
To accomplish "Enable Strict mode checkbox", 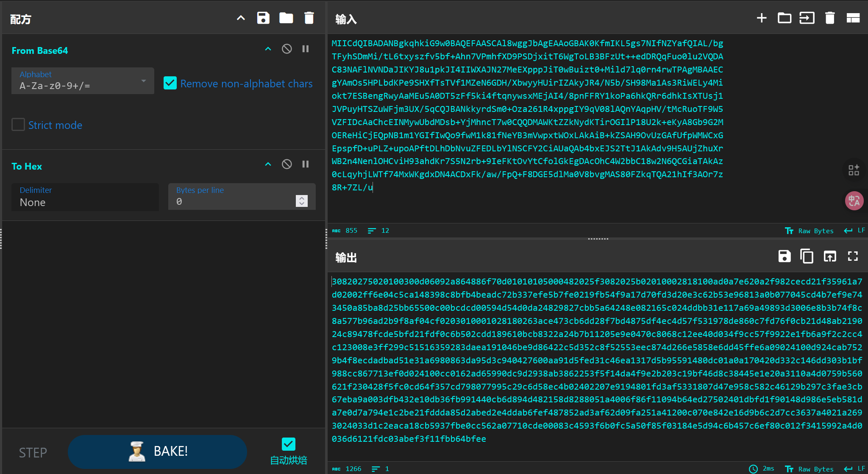I will coord(18,125).
